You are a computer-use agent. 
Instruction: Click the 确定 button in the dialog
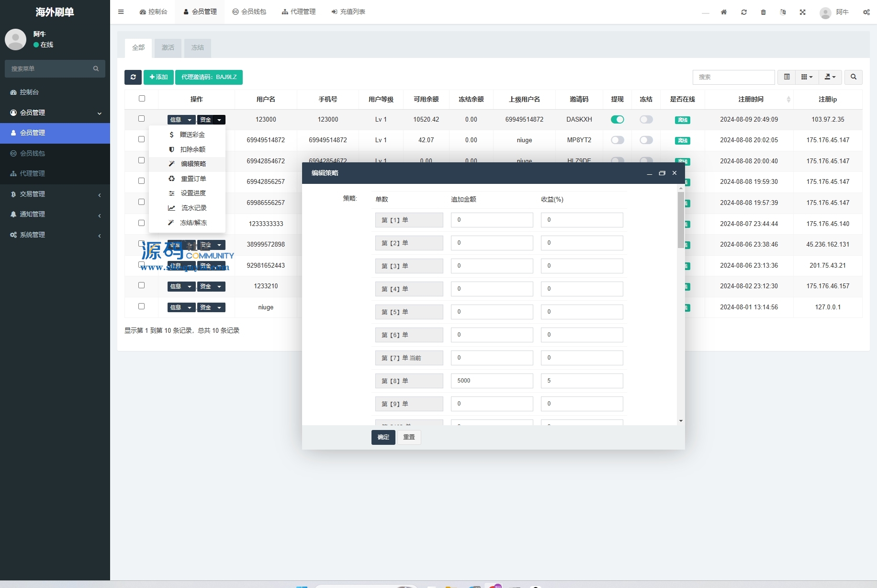click(x=383, y=437)
